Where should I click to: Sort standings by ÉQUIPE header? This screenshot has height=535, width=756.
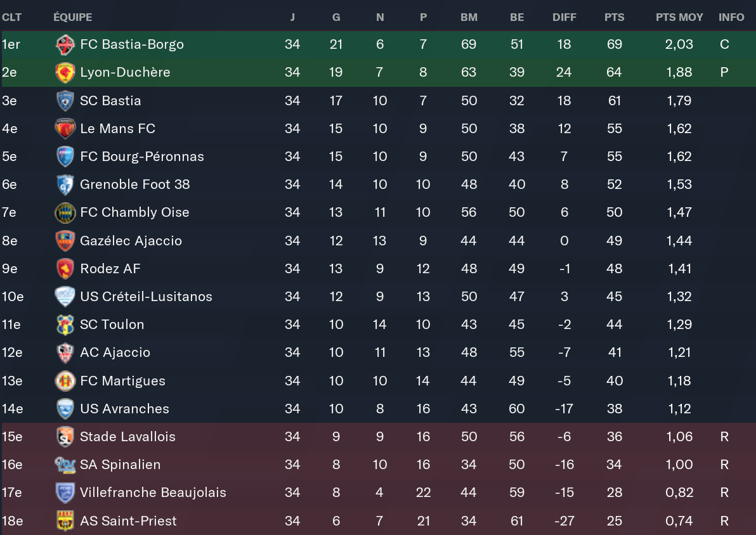[72, 17]
